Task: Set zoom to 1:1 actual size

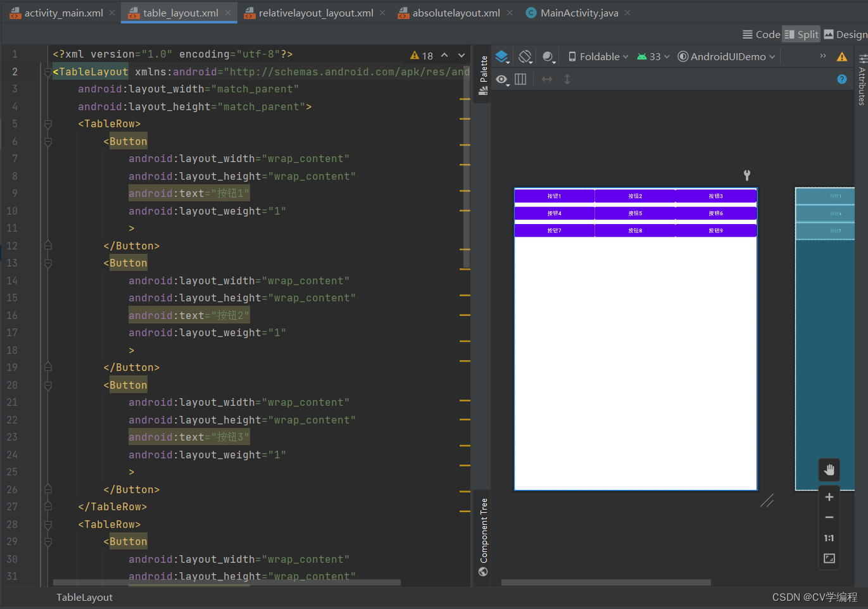Action: [829, 538]
